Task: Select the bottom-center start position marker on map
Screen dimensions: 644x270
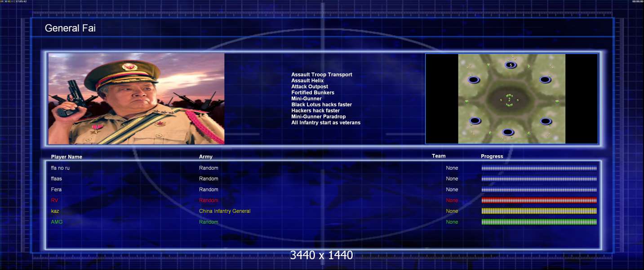Action: coord(508,132)
